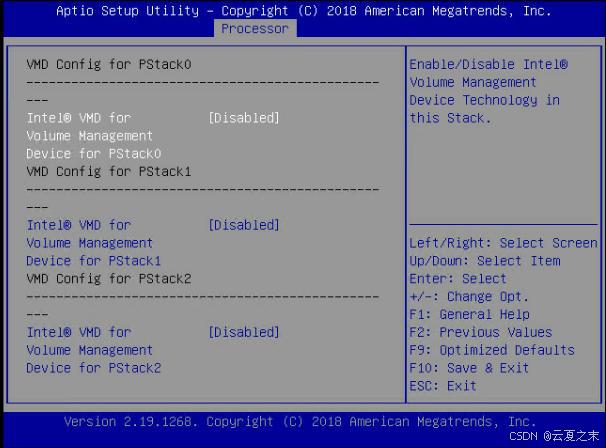This screenshot has width=606, height=448.
Task: Click the 'Version 2.19.1268' footer text
Action: click(131, 421)
